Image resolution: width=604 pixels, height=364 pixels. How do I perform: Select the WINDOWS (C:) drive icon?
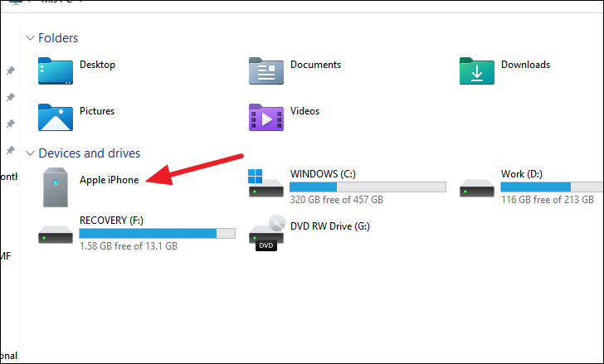(x=265, y=183)
